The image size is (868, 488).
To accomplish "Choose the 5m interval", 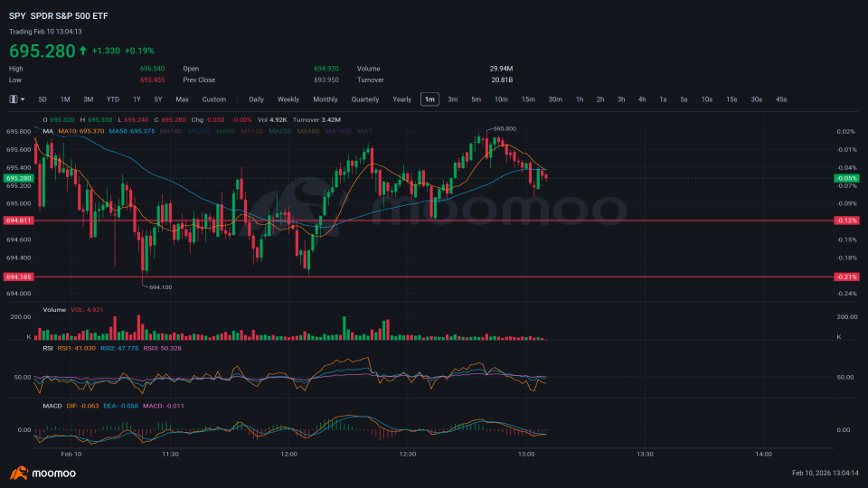I will tap(476, 99).
